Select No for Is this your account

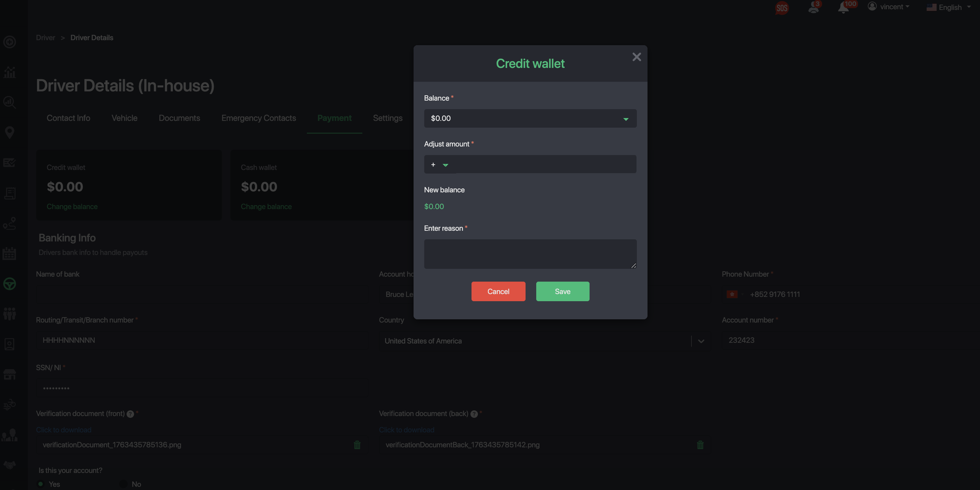[123, 484]
